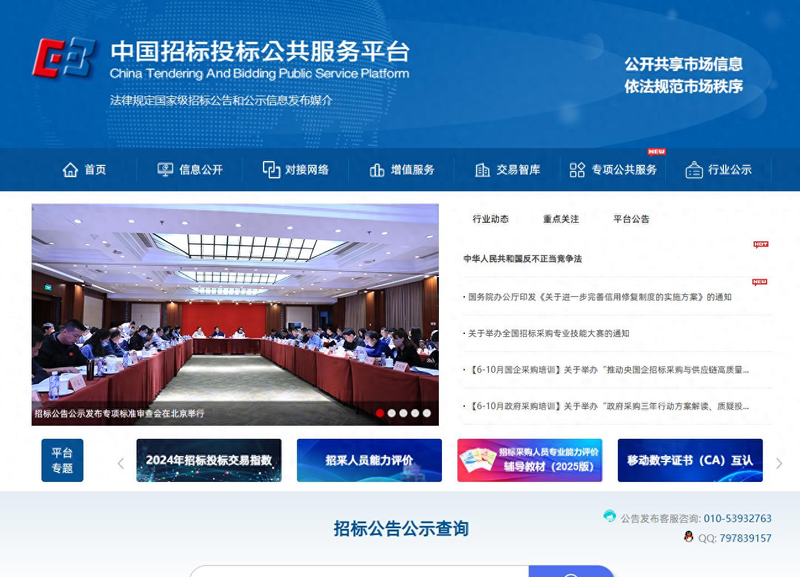The height and width of the screenshot is (577, 800).
Task: Select the monitor icon for 信息公开
Action: [163, 170]
